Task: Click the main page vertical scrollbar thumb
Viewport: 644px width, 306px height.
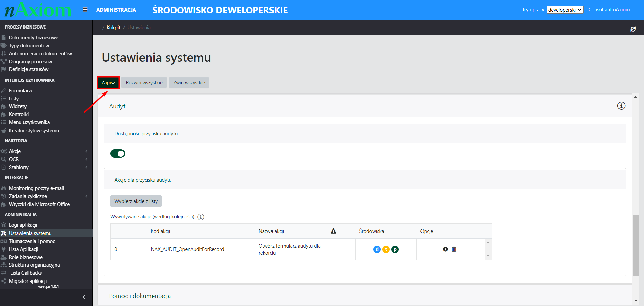Action: tap(635, 245)
